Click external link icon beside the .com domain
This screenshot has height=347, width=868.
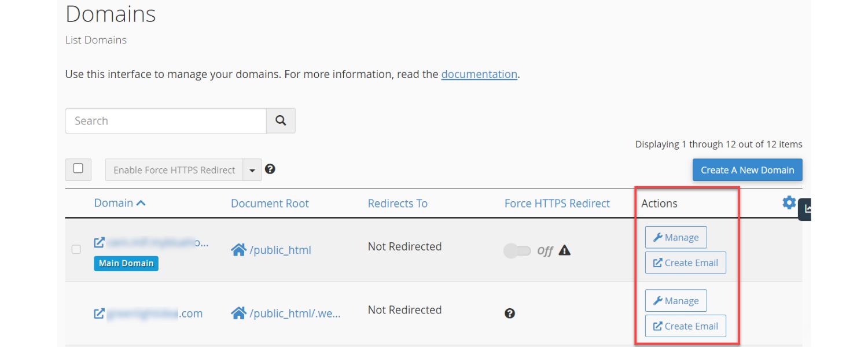click(98, 313)
